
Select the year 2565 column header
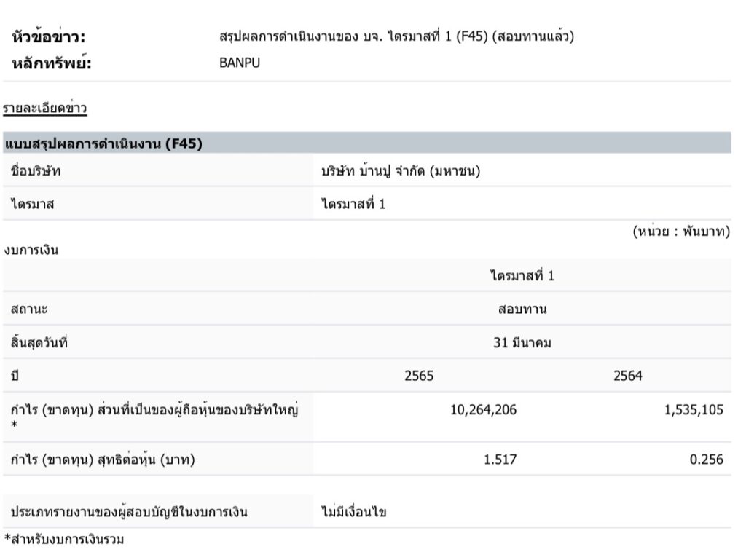419,376
